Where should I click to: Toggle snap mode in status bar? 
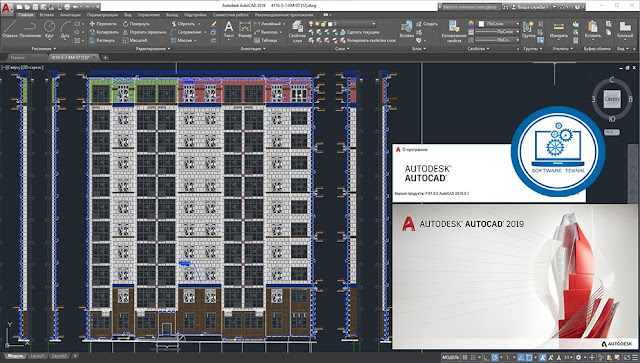coord(473,358)
